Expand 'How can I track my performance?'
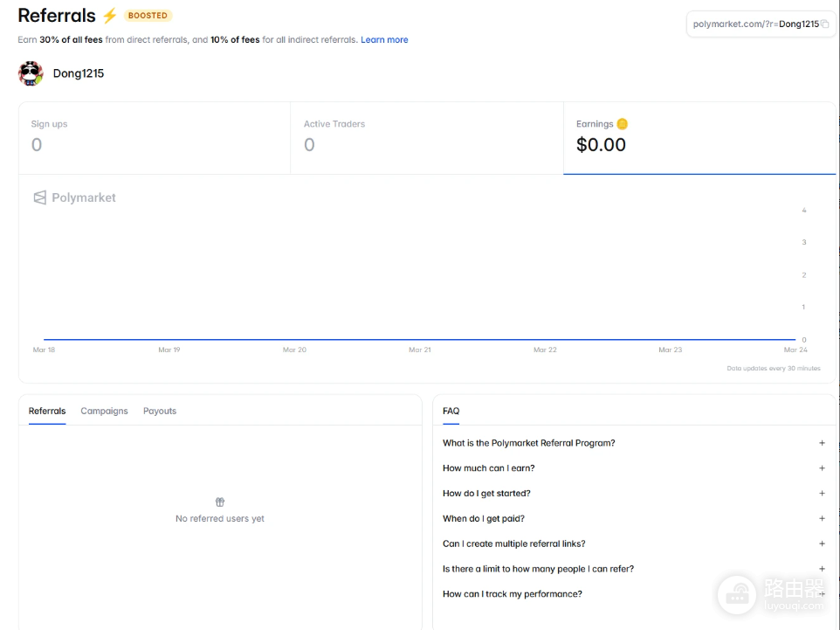 (x=634, y=594)
